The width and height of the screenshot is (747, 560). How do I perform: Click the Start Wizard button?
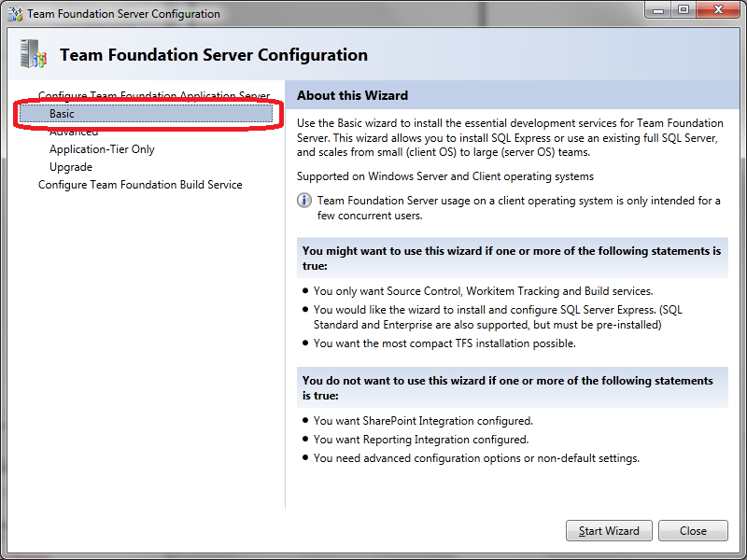pyautogui.click(x=609, y=530)
